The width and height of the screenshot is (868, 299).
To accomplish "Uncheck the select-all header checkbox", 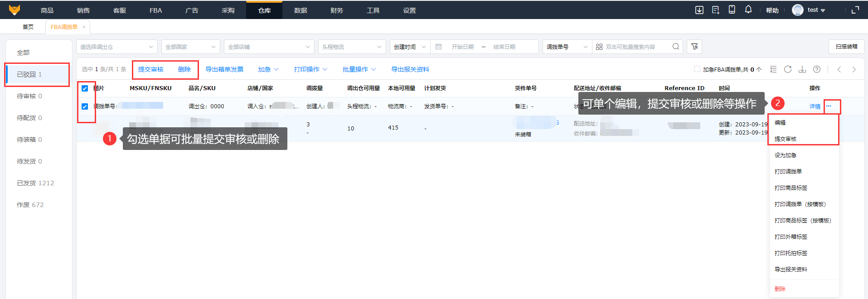I will [85, 88].
